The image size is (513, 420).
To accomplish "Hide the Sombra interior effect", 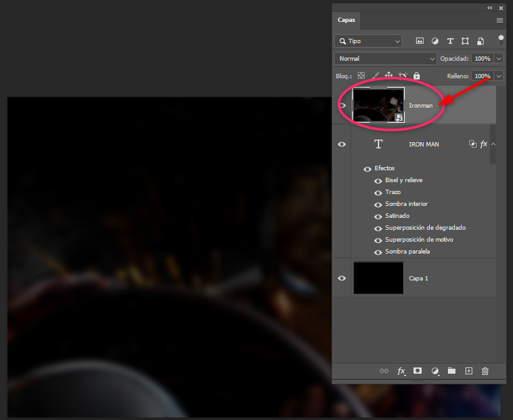I will point(378,205).
